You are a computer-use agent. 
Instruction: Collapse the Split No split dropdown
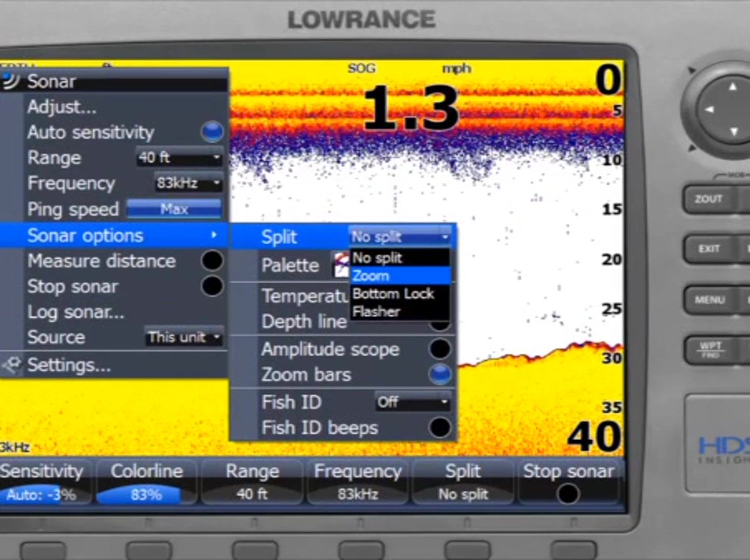click(400, 236)
